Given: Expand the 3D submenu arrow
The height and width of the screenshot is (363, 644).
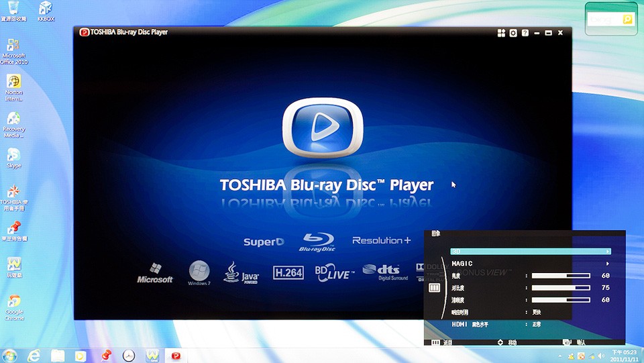Looking at the screenshot, I should 608,252.
